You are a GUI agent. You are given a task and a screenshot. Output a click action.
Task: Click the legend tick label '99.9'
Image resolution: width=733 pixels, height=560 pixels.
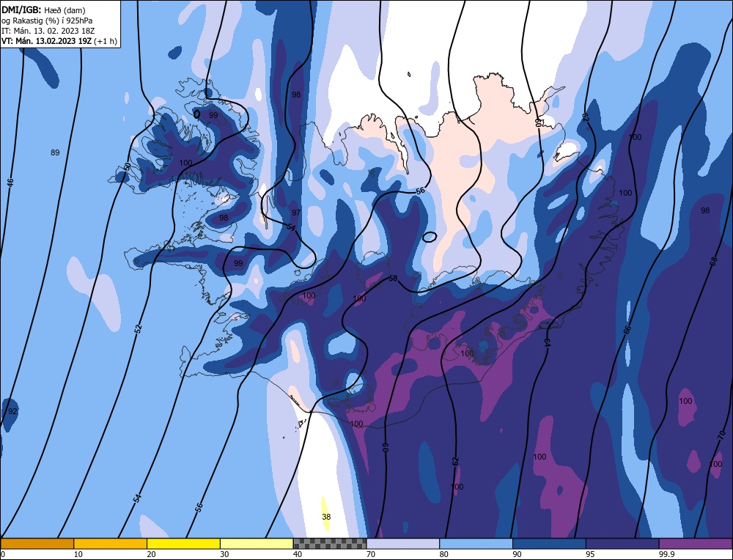666,554
